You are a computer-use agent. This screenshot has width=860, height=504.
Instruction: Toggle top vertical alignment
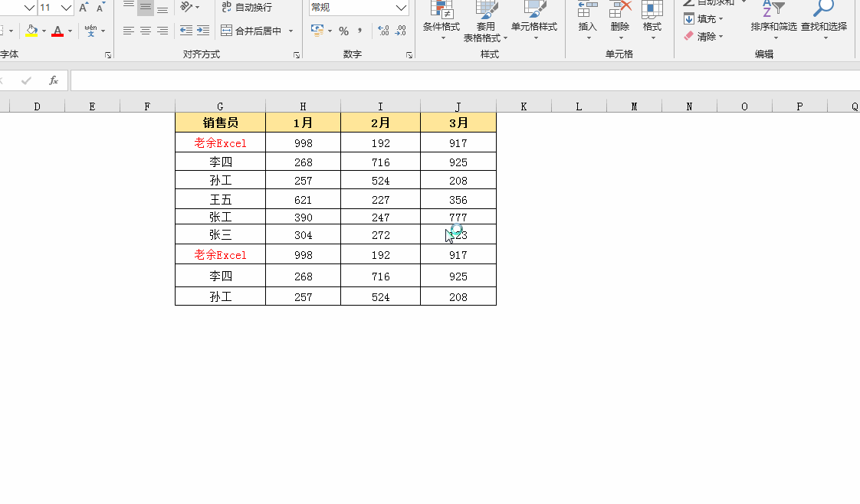[128, 7]
